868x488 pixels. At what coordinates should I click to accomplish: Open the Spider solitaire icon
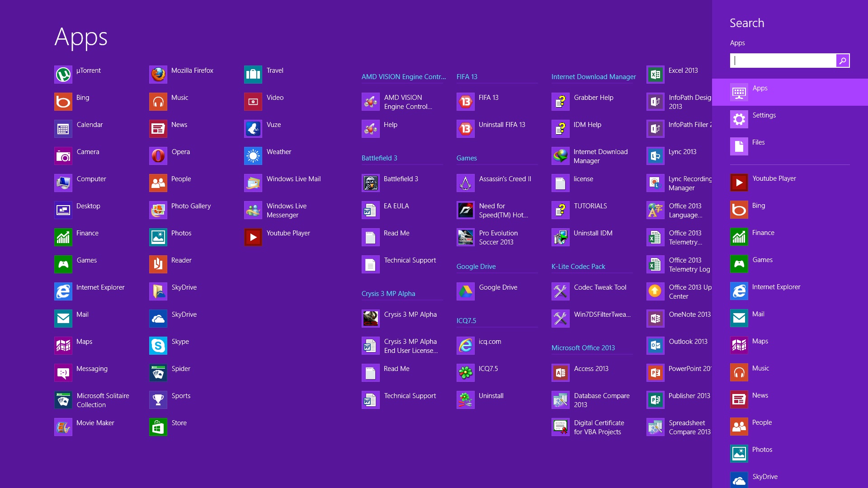click(x=158, y=373)
